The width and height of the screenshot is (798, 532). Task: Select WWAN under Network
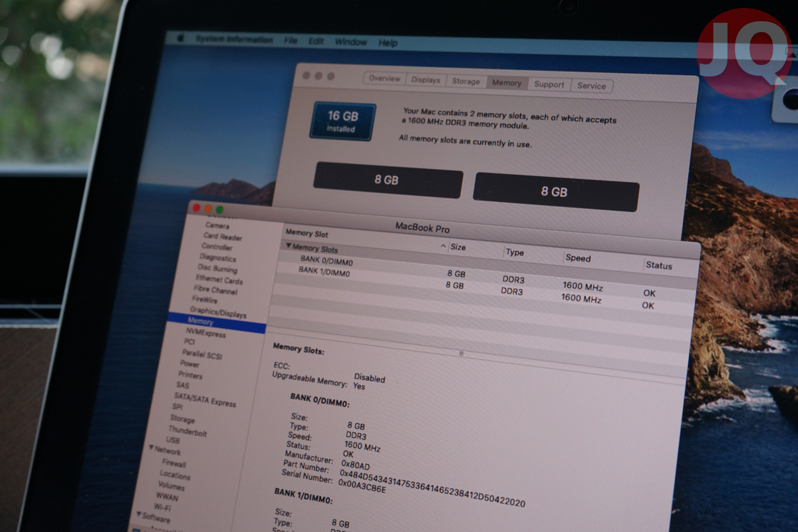pos(167,496)
